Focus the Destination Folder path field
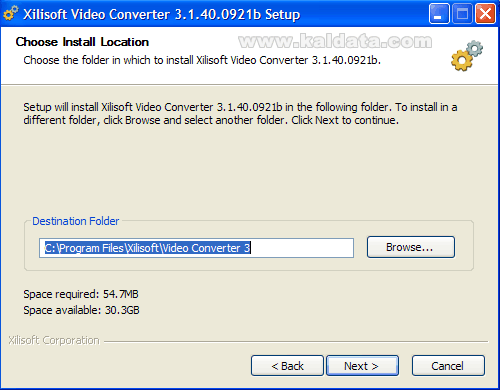 tap(196, 248)
